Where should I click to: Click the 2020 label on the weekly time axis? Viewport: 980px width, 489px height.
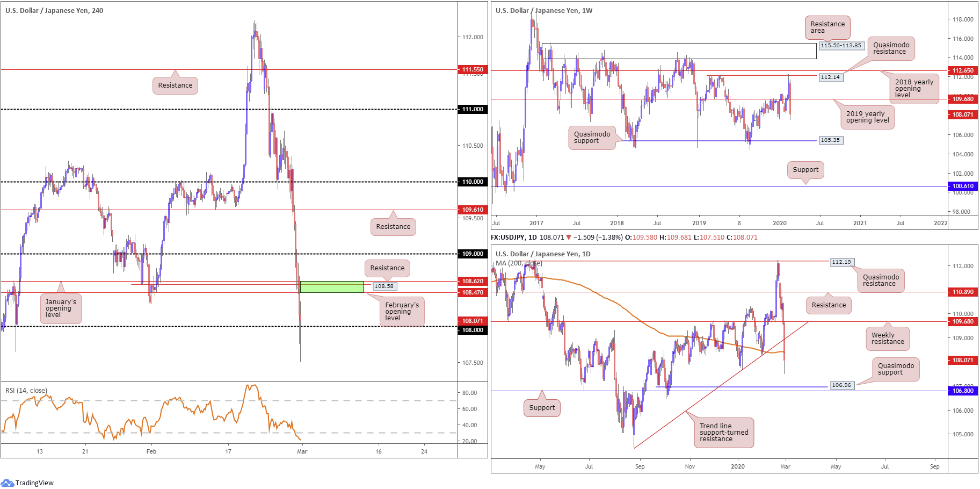coord(780,223)
